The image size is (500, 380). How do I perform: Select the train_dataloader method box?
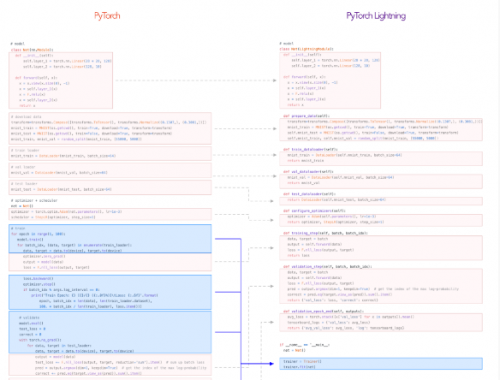click(381, 158)
